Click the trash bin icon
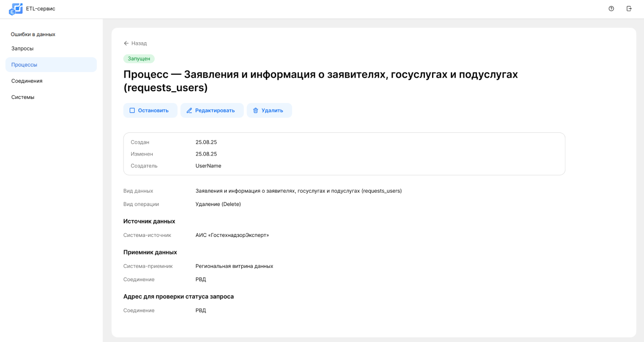The height and width of the screenshot is (342, 644). (x=256, y=110)
